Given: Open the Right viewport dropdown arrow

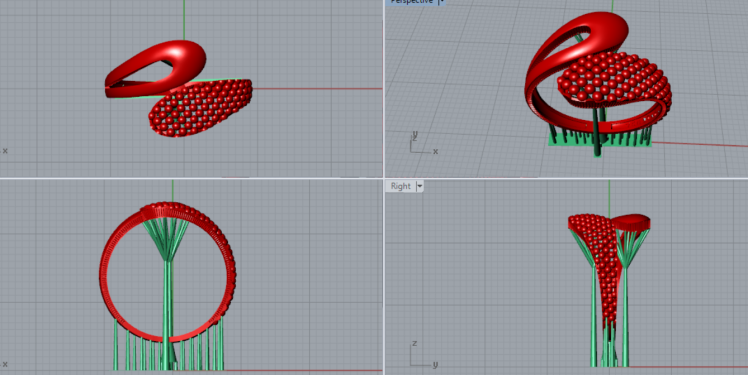Looking at the screenshot, I should 419,187.
